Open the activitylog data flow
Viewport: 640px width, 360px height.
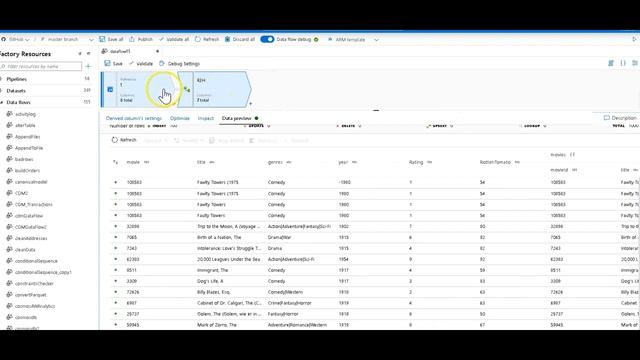tap(25, 114)
